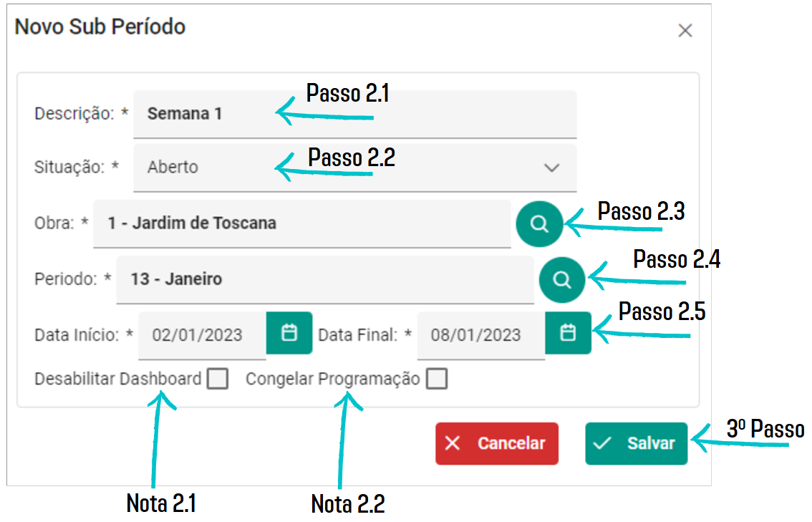Open the Data Início calendar picker
Viewport: 812px width, 522px height.
pos(289,333)
